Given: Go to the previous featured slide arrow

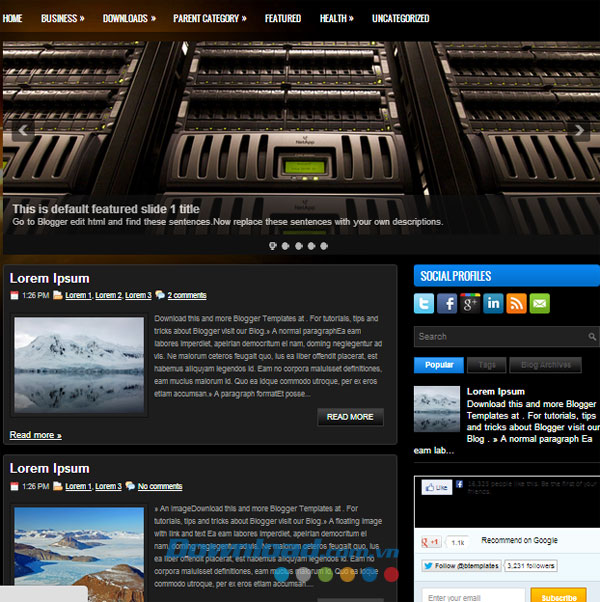Looking at the screenshot, I should (x=24, y=129).
